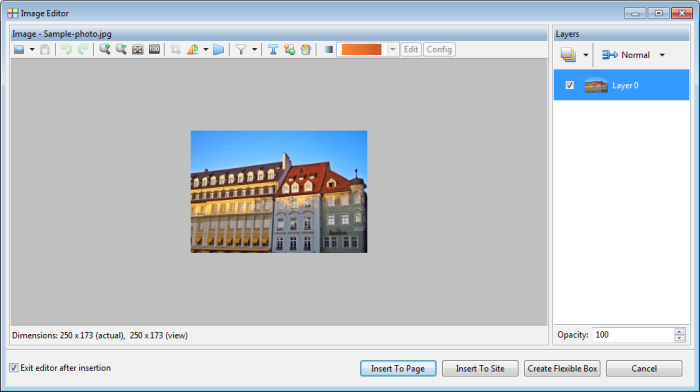Image resolution: width=700 pixels, height=392 pixels.
Task: Toggle Layer 0 visibility checkbox
Action: point(569,85)
